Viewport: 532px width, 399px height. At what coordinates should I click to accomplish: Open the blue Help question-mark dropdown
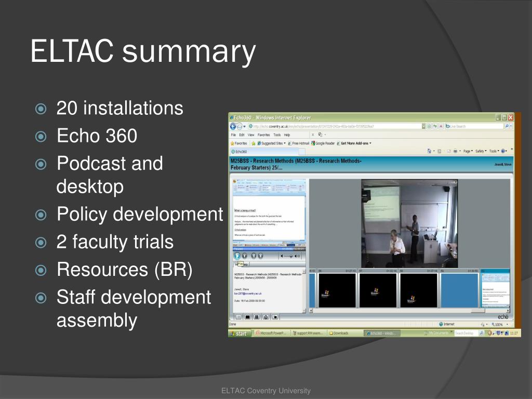(504, 151)
